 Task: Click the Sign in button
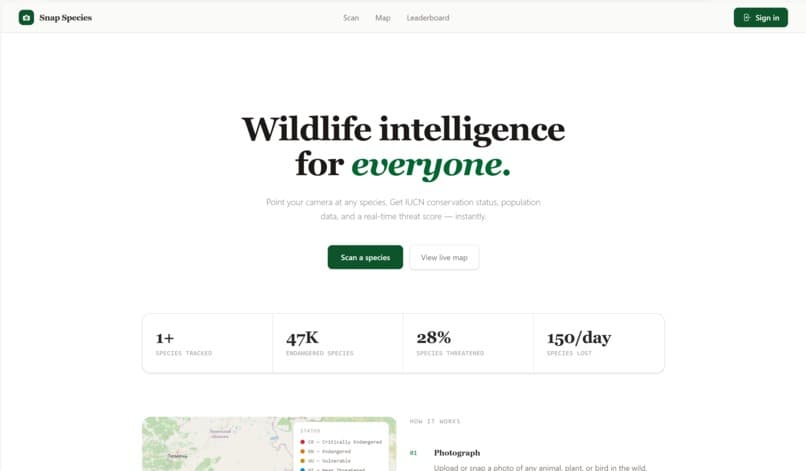tap(761, 17)
